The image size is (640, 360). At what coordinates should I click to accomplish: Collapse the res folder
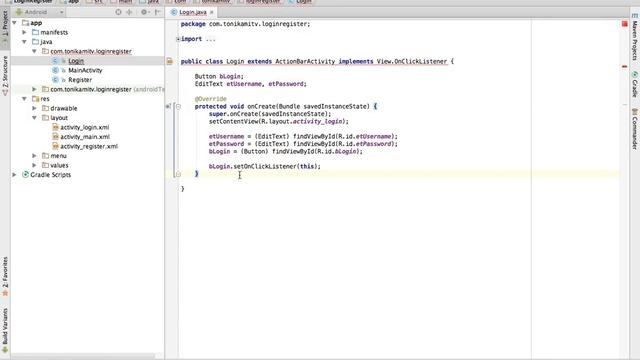click(x=24, y=99)
